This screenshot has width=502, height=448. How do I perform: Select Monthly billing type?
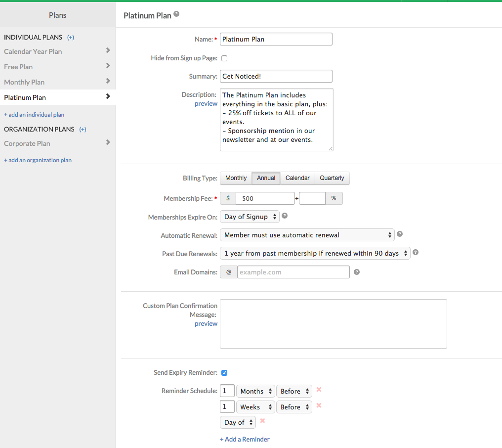click(236, 178)
